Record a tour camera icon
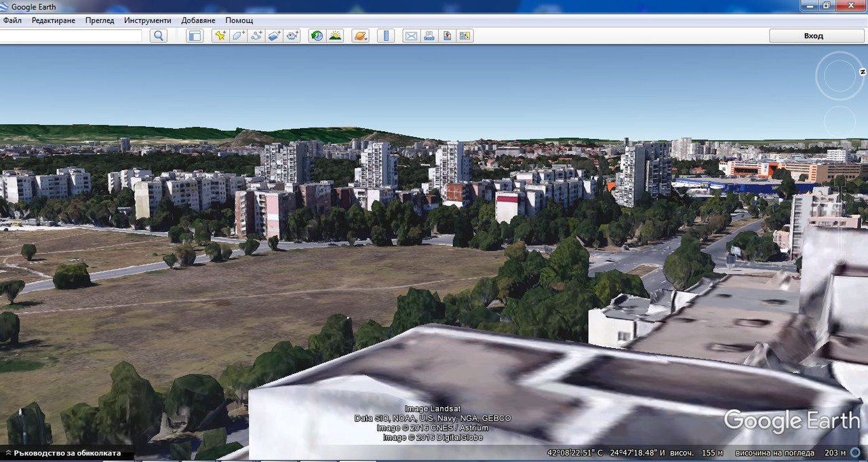Image resolution: width=868 pixels, height=462 pixels. pyautogui.click(x=292, y=36)
